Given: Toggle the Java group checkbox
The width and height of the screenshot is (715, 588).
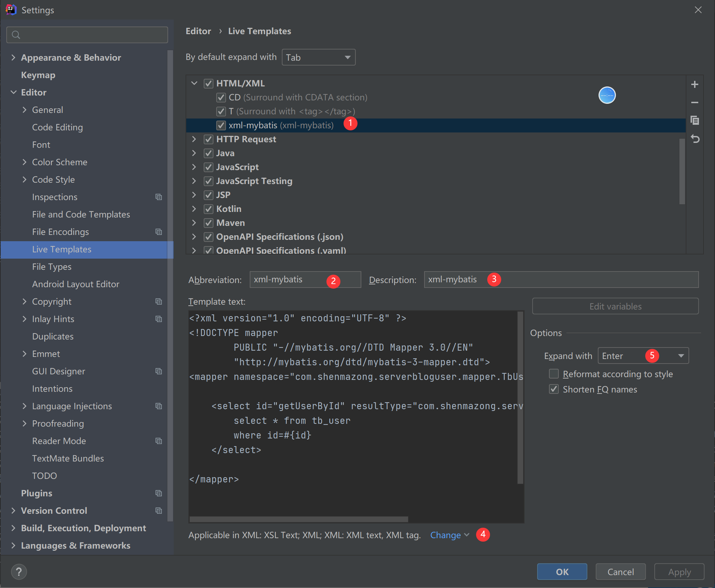Looking at the screenshot, I should pyautogui.click(x=209, y=153).
